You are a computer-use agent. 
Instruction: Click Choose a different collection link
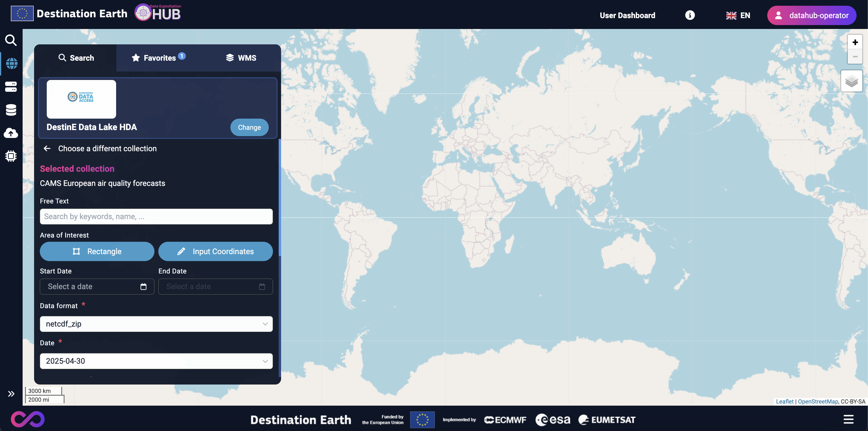coord(107,148)
